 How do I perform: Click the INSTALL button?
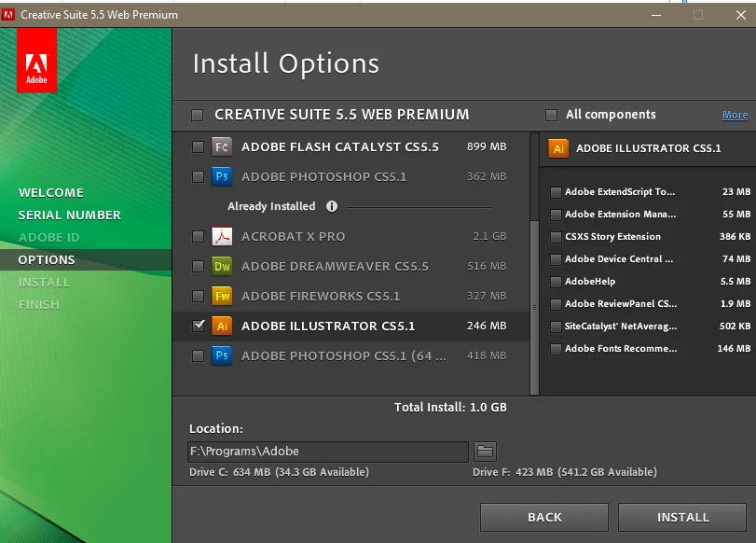tap(682, 518)
